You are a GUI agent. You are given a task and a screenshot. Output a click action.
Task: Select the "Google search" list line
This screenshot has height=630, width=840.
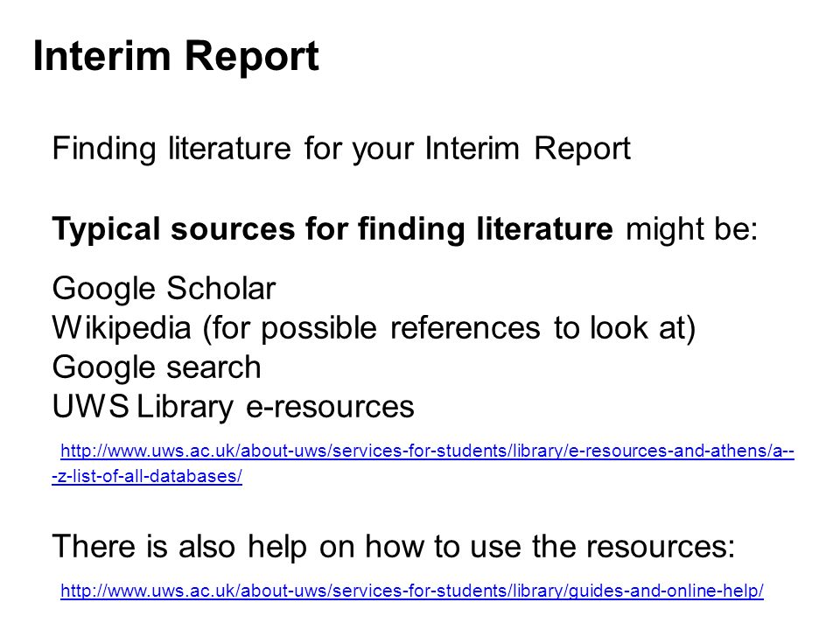(157, 368)
